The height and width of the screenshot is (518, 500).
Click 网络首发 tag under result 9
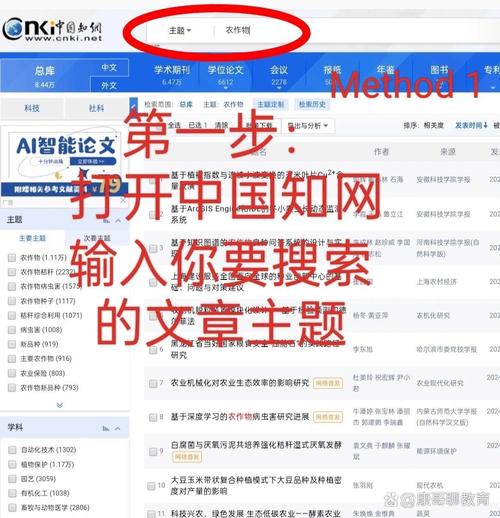[187, 457]
